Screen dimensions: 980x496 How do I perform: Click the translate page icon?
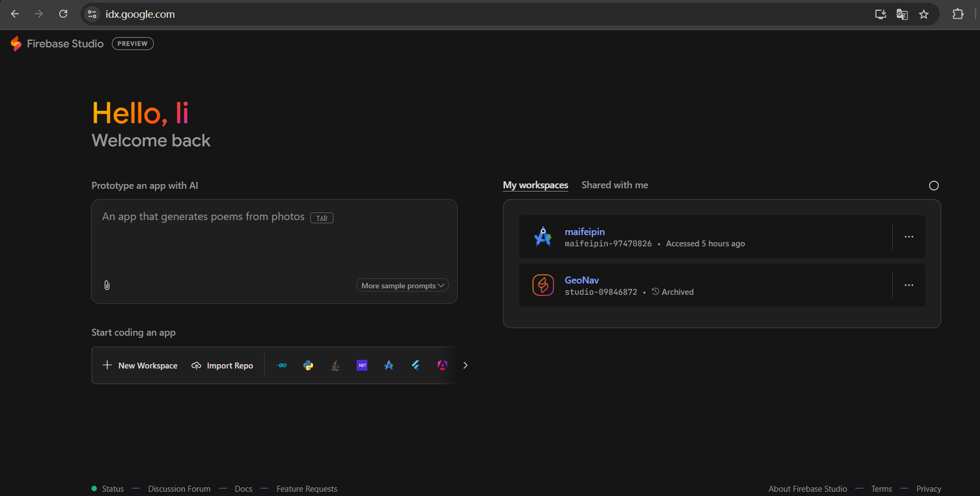coord(902,14)
